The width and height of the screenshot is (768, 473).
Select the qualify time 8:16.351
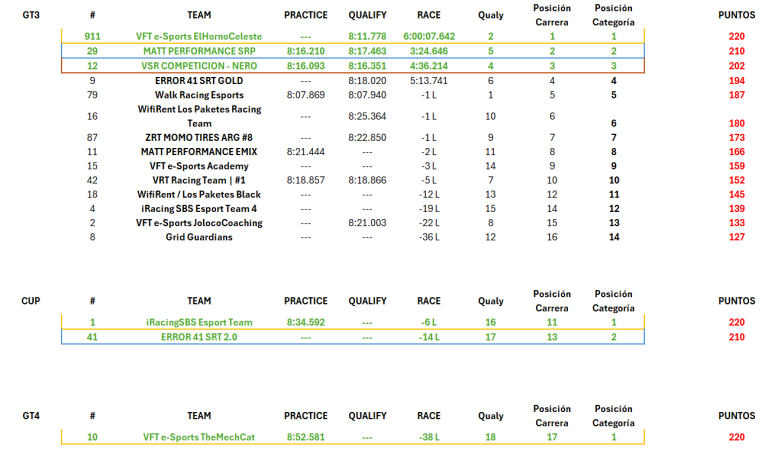point(367,66)
